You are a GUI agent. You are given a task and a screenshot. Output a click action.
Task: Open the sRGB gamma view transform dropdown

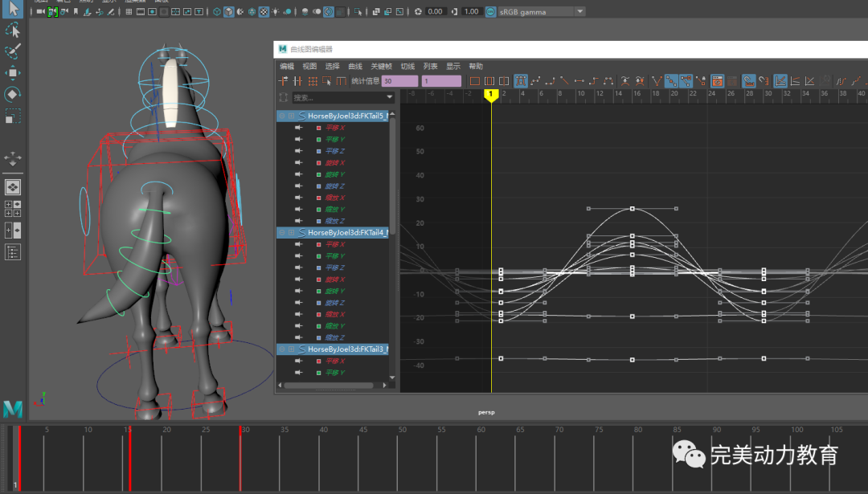coord(579,12)
